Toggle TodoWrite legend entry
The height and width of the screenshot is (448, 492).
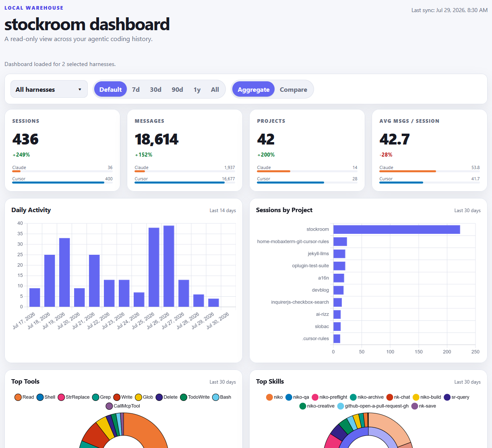click(x=195, y=397)
